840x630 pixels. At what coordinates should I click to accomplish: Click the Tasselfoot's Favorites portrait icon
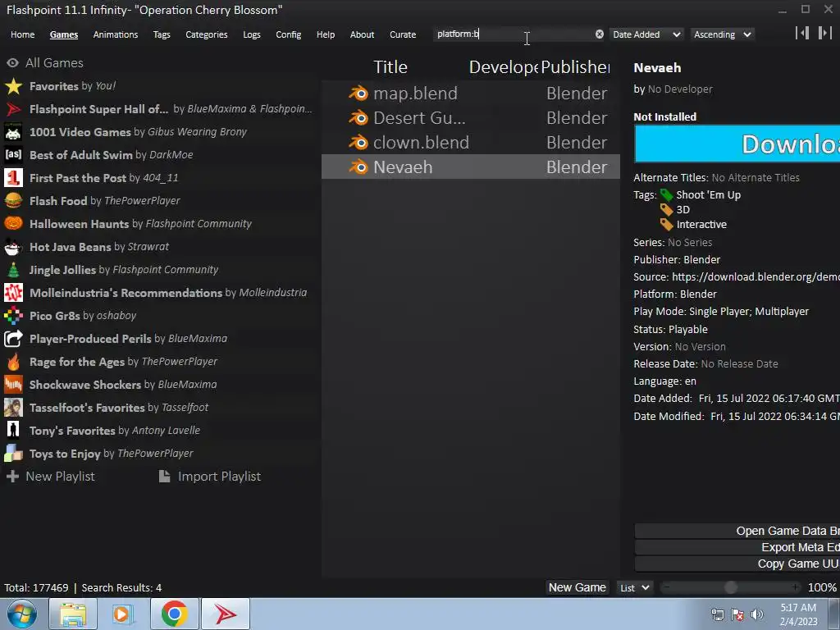[13, 408]
